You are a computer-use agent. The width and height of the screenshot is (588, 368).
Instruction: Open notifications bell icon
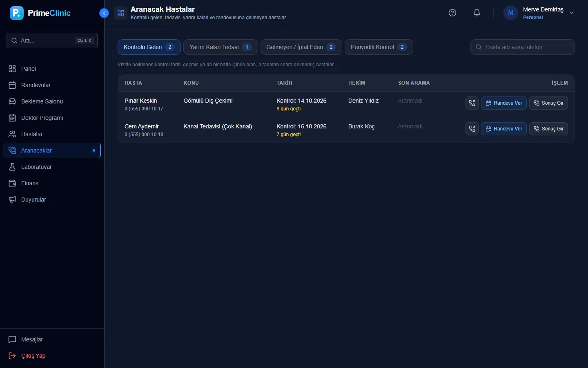point(477,13)
